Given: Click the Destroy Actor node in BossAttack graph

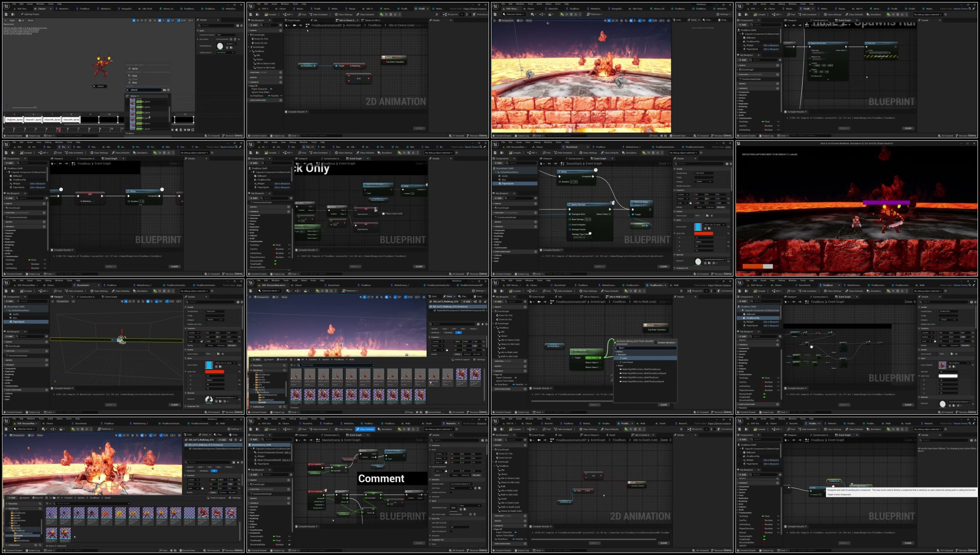Looking at the screenshot, I should [641, 202].
